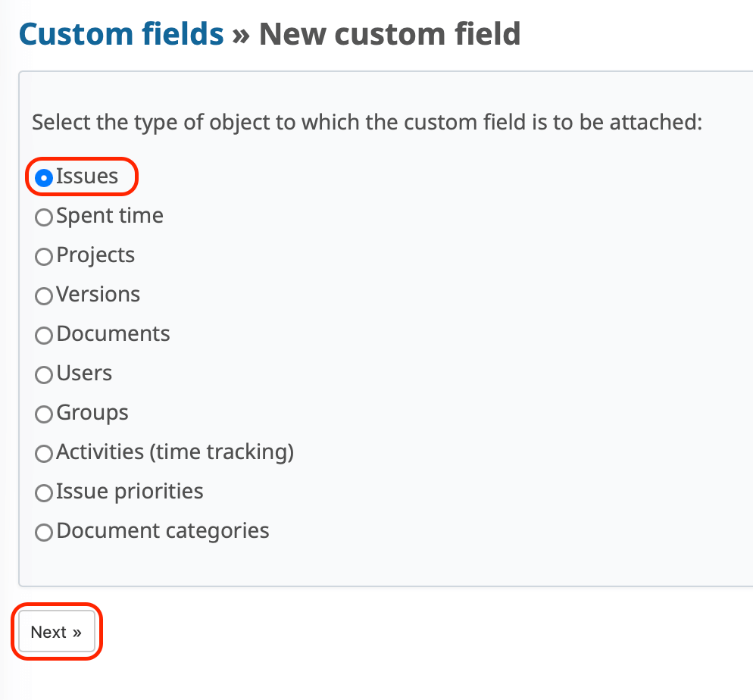Open the Custom fields breadcrumb link
This screenshot has width=753, height=700.
121,34
